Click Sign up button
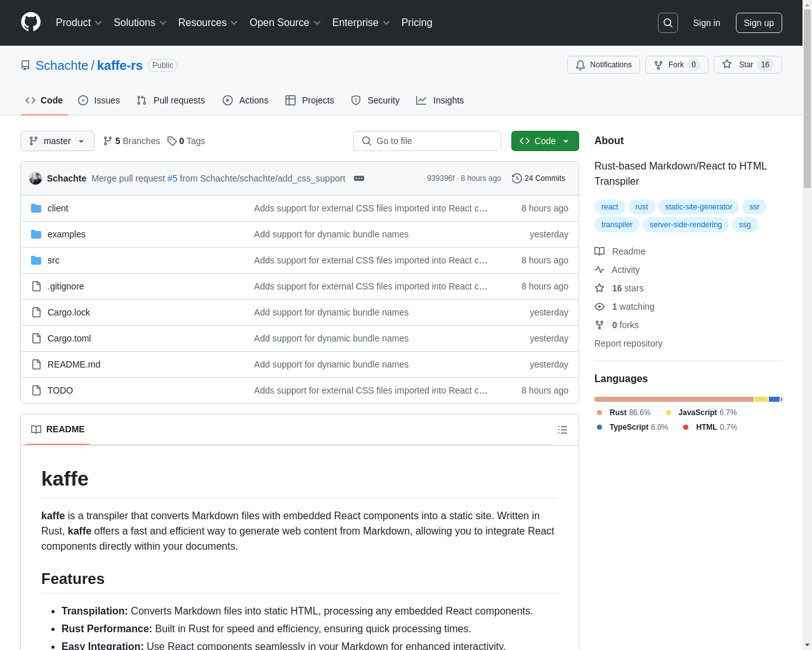The height and width of the screenshot is (650, 812). click(x=759, y=23)
